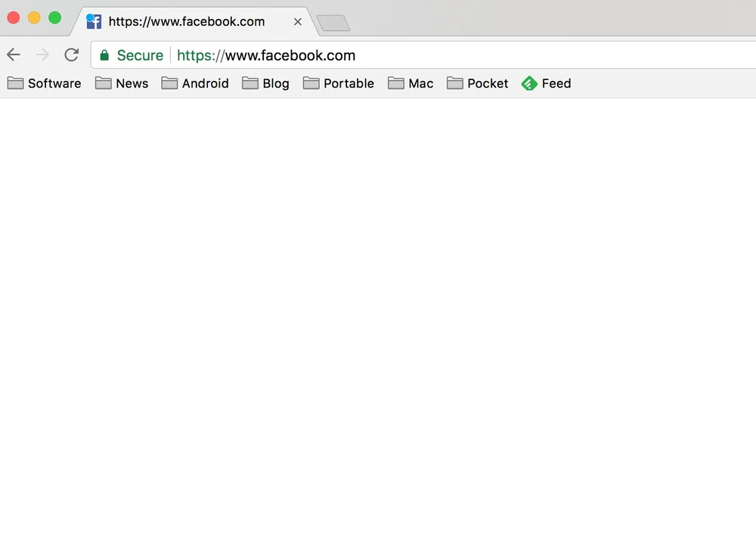The image size is (756, 534).
Task: Open a new tab
Action: tap(333, 23)
